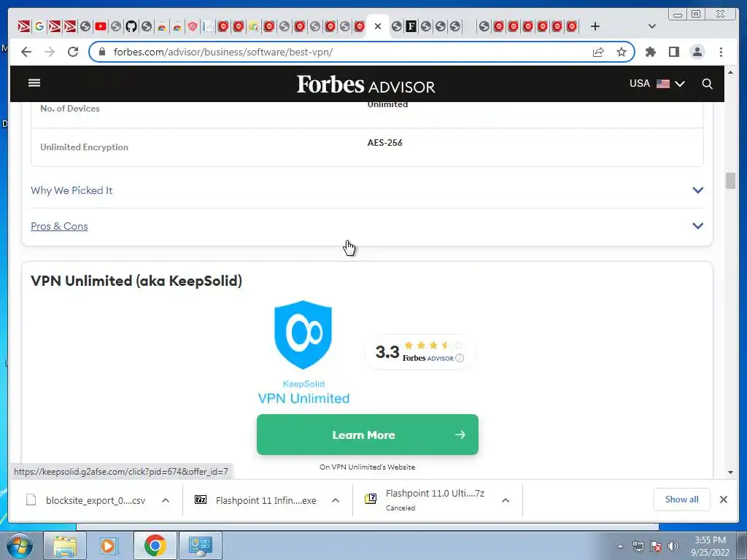The height and width of the screenshot is (560, 747).
Task: Click the KeepSolid VPN Unlimited shield logo
Action: [303, 352]
